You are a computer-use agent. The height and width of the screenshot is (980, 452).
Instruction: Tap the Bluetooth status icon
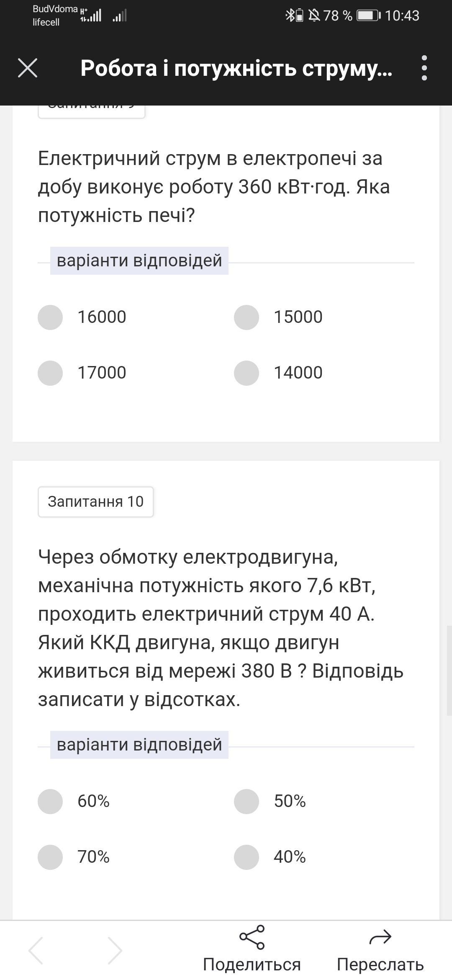290,16
